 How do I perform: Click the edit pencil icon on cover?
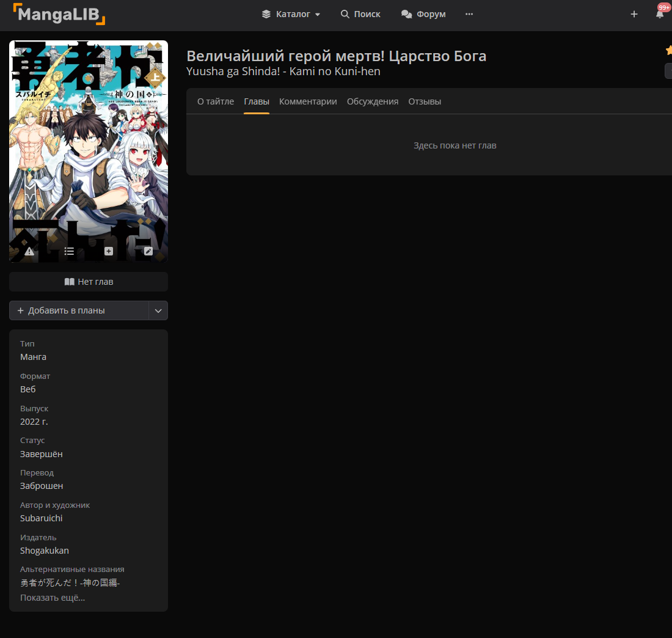click(148, 251)
